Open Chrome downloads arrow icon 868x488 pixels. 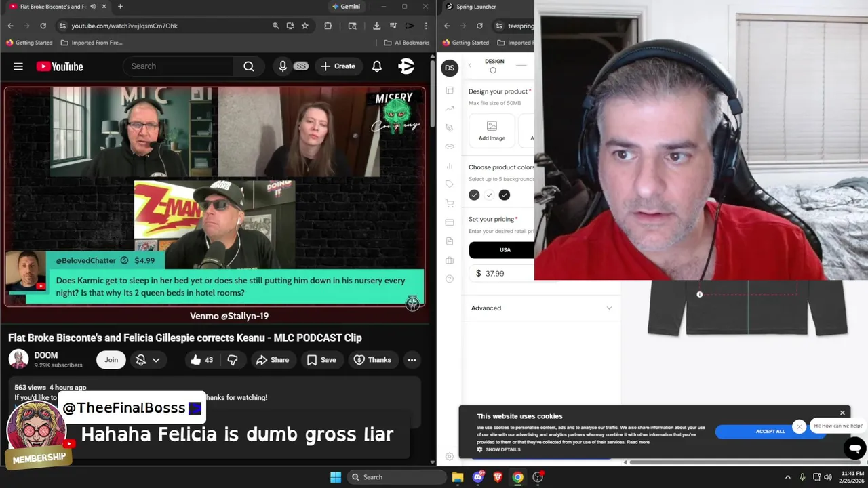(376, 26)
